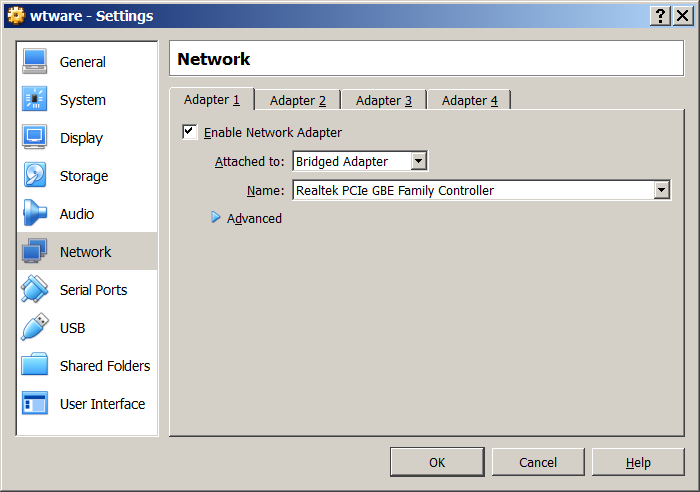Image resolution: width=700 pixels, height=492 pixels.
Task: Switch to the Adapter 2 tab
Action: point(298,100)
